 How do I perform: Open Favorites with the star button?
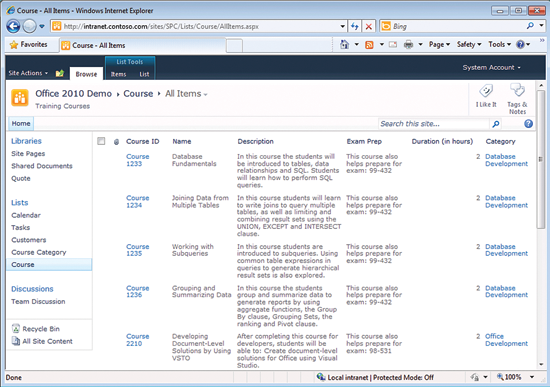click(x=29, y=45)
